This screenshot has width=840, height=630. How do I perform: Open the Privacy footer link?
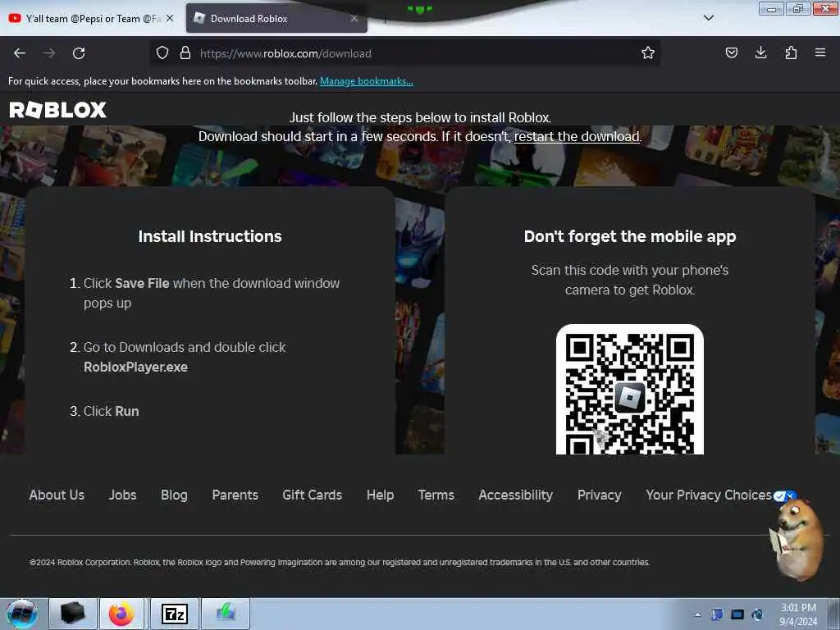click(600, 495)
